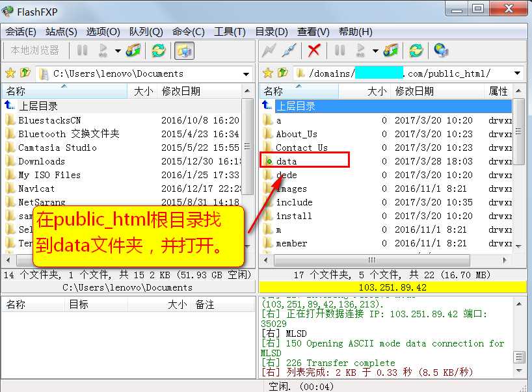
Task: Refresh the remote file list
Action: [x=416, y=51]
